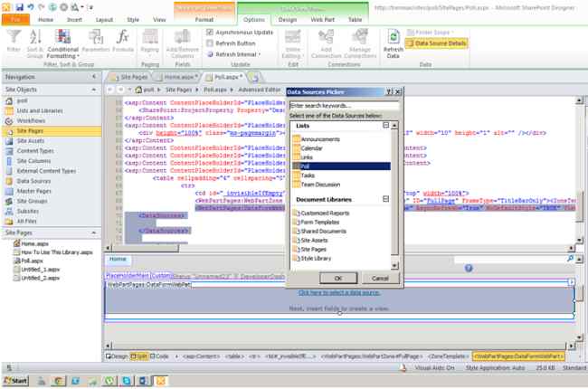Open the Insert ribbon tab
The image size is (588, 389).
[x=74, y=20]
